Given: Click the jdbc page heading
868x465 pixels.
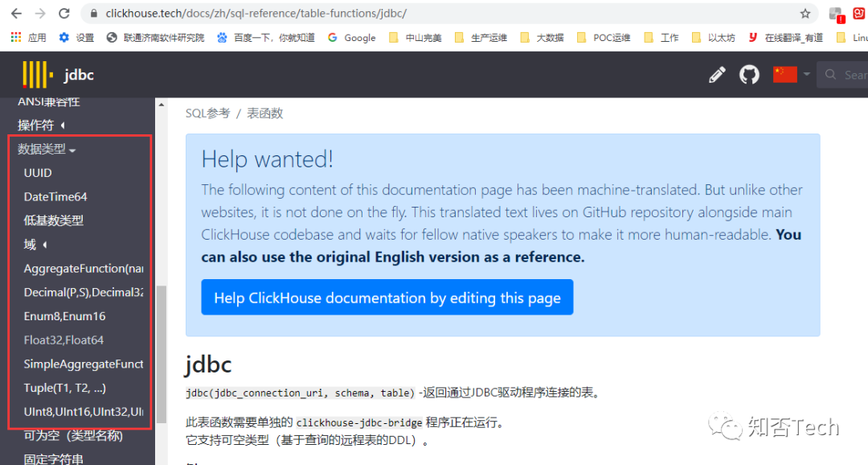Looking at the screenshot, I should click(x=208, y=364).
